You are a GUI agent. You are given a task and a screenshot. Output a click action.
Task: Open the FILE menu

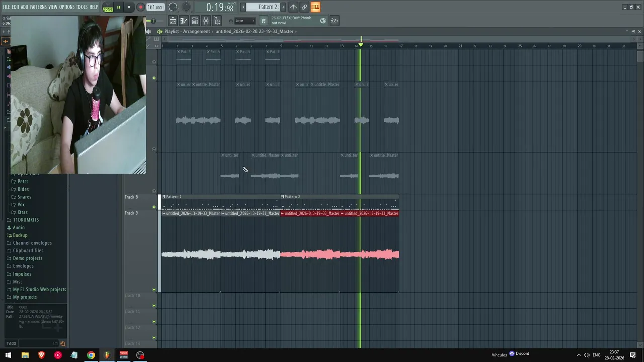click(6, 7)
